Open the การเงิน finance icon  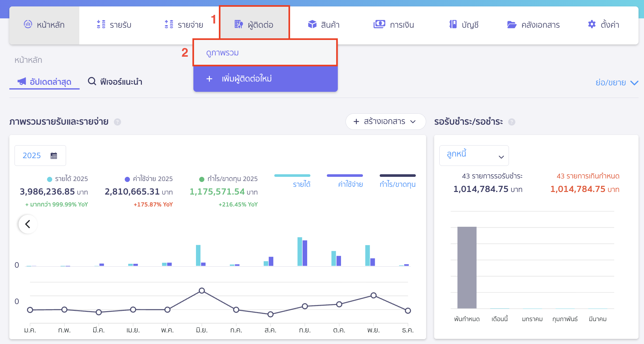click(379, 24)
